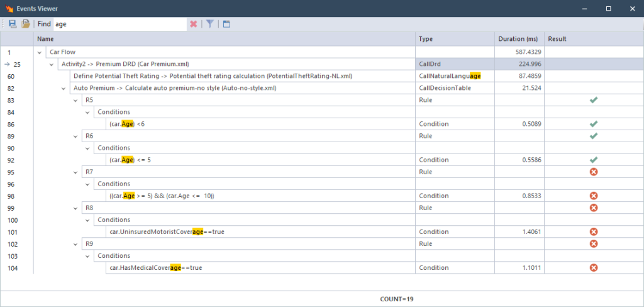This screenshot has height=307, width=644.
Task: Click the blue funnel filter icon
Action: click(210, 24)
